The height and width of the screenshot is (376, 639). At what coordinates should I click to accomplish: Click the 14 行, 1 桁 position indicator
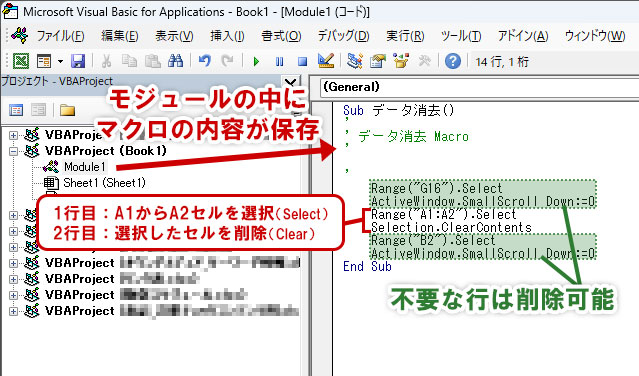pos(502,62)
